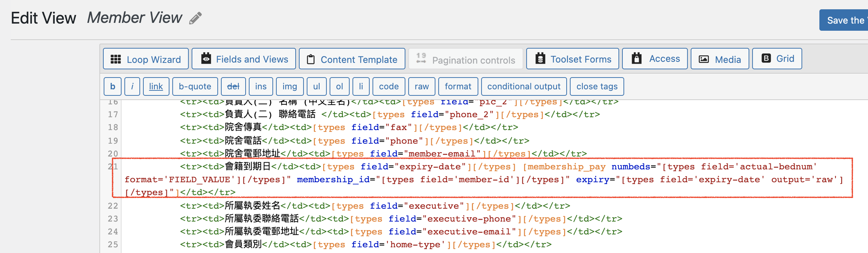Image resolution: width=868 pixels, height=253 pixels.
Task: Click the li quicktag button
Action: [361, 86]
